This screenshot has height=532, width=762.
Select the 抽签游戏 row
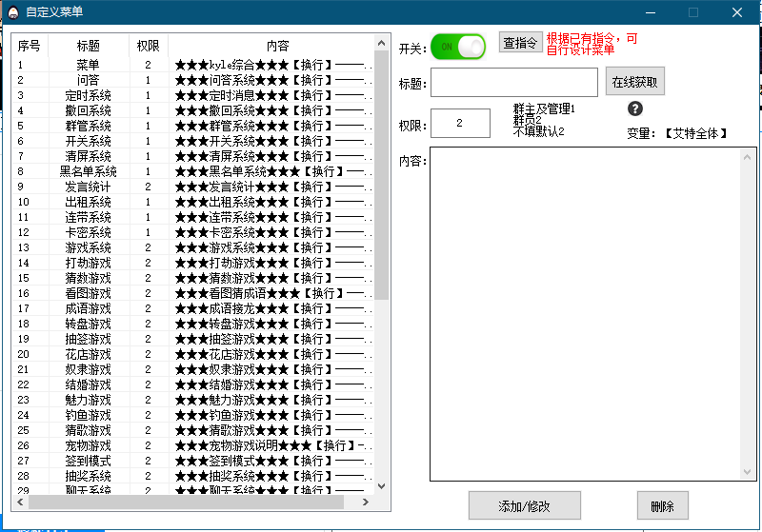(x=193, y=339)
